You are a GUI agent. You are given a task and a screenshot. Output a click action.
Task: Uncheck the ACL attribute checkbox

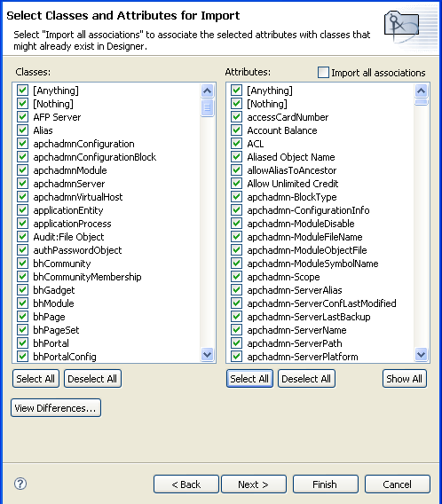(237, 144)
